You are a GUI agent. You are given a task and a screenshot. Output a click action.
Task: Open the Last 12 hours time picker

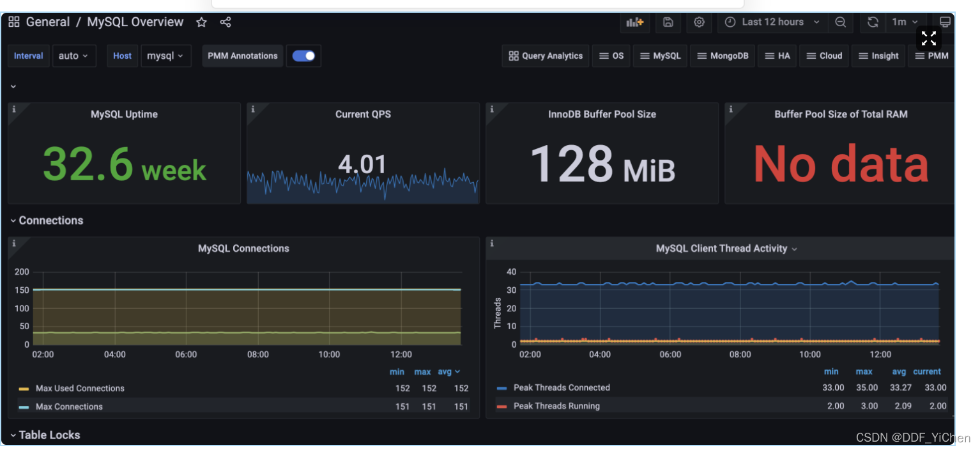[x=773, y=22]
